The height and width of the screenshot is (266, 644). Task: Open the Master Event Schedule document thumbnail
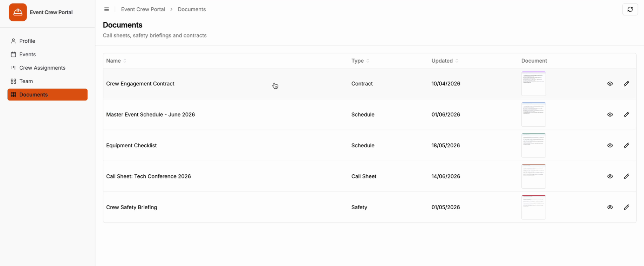click(534, 114)
